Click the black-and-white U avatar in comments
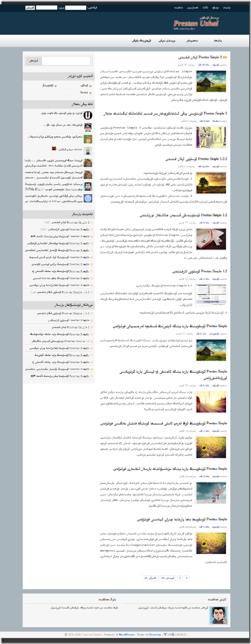Screen dimensions: 251x644 coord(88,116)
